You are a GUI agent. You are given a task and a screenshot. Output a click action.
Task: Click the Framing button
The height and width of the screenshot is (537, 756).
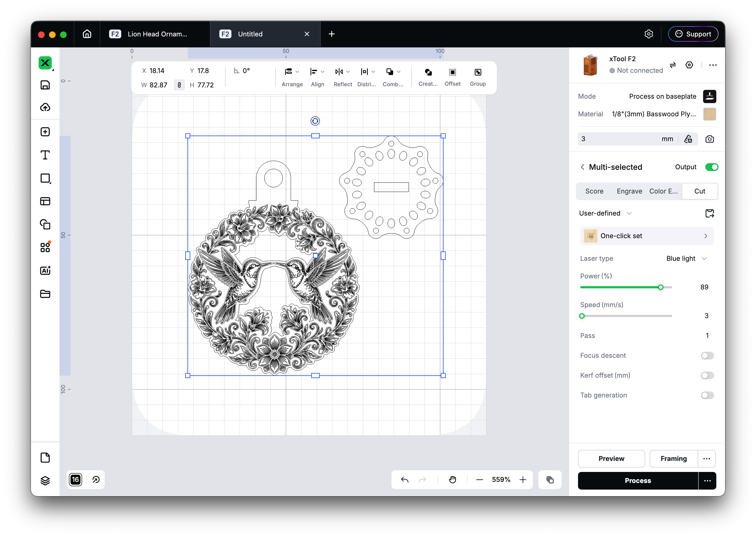(673, 459)
